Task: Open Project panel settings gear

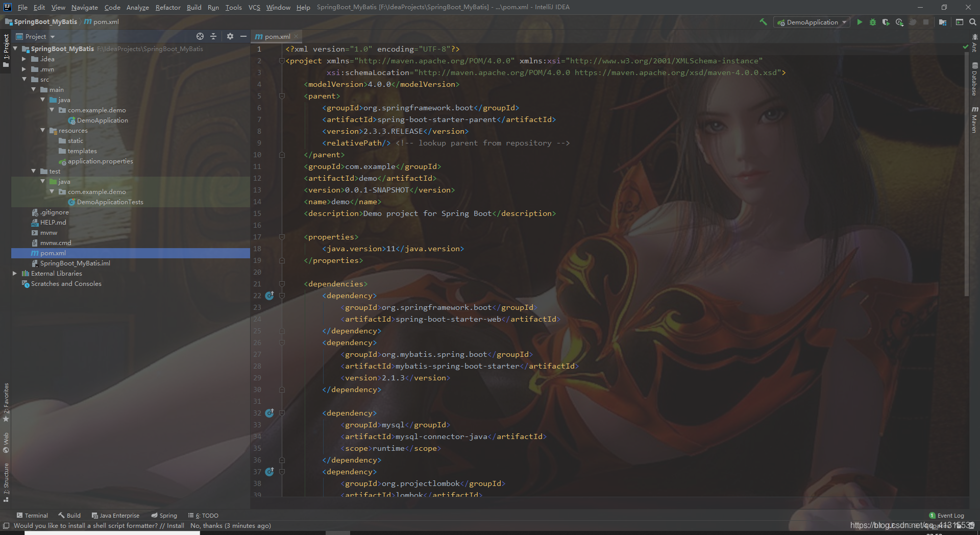Action: click(x=230, y=36)
